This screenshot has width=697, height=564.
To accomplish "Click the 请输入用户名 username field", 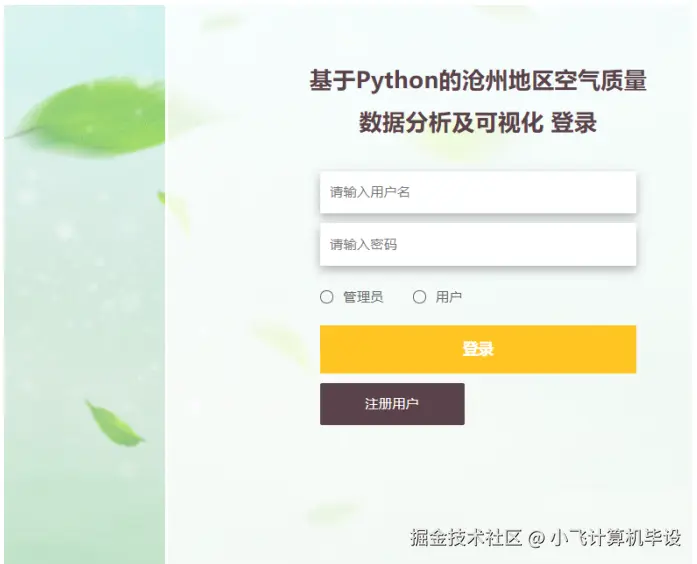I will click(478, 192).
